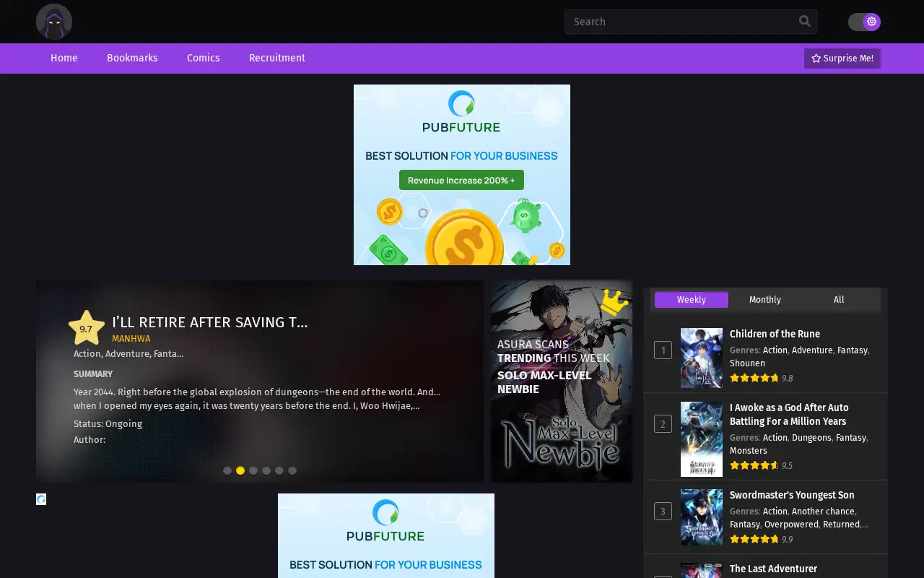Click the 9.7 star rating badge
Image resolution: width=924 pixels, height=578 pixels.
(x=86, y=328)
